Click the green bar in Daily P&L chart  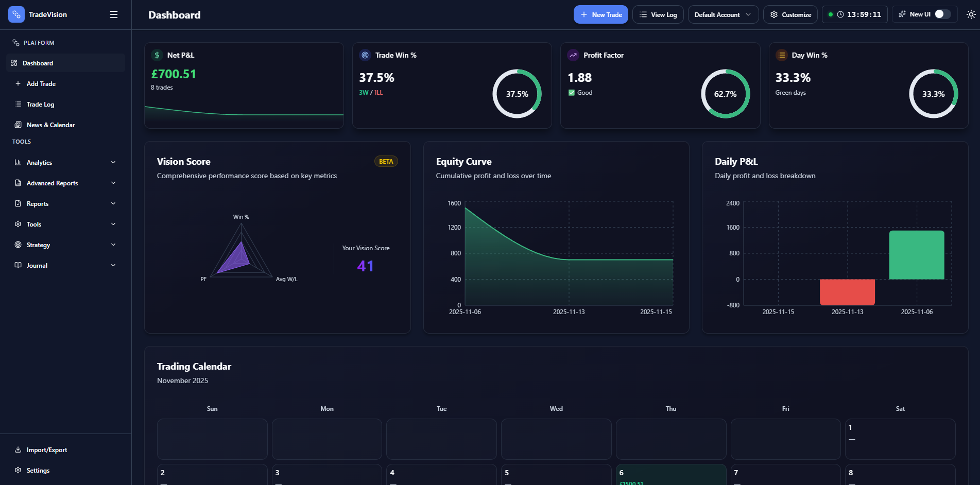click(917, 255)
